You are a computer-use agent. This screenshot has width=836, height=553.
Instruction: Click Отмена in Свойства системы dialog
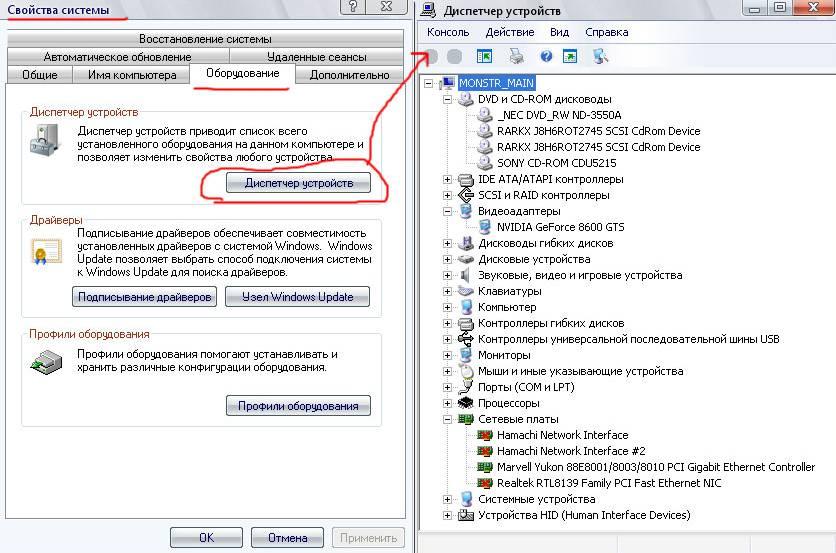point(287,538)
